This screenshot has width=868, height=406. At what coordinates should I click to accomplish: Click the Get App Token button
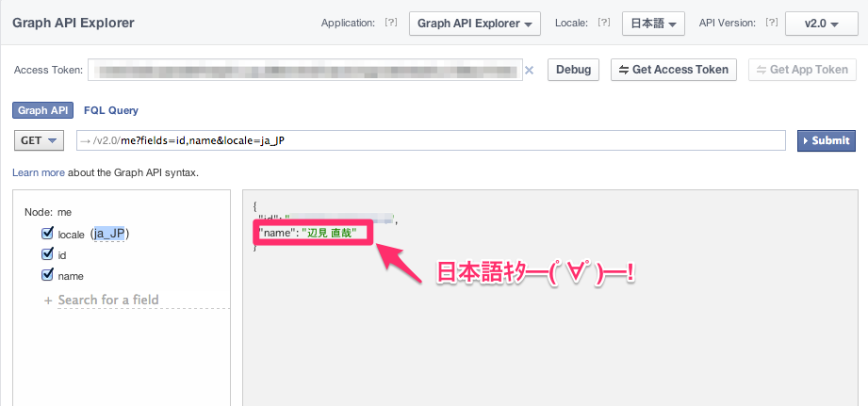[x=802, y=70]
